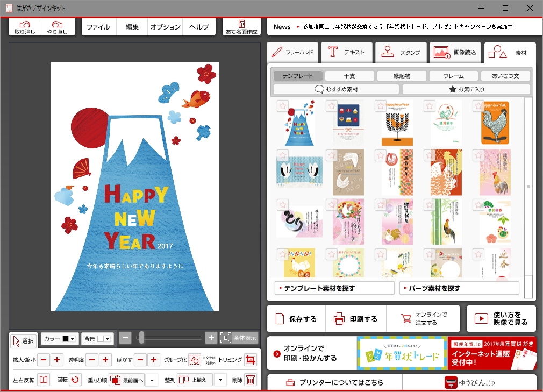Click the やり直し redo icon
This screenshot has height=392, width=543.
click(x=58, y=27)
